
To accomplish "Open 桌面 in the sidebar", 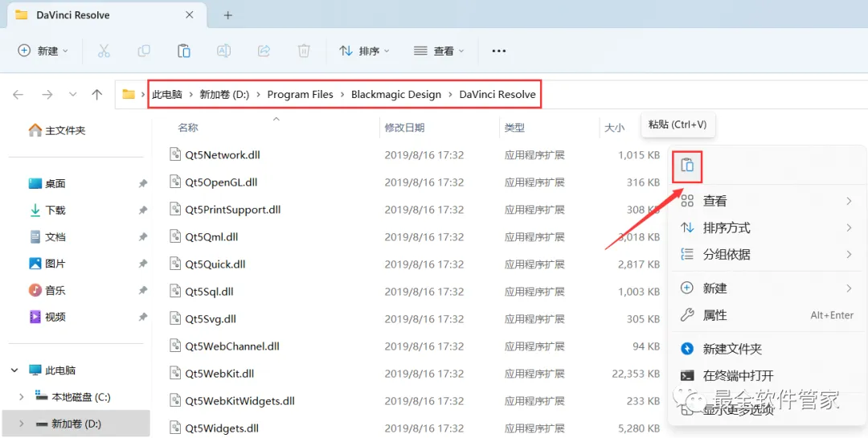I will tap(47, 183).
